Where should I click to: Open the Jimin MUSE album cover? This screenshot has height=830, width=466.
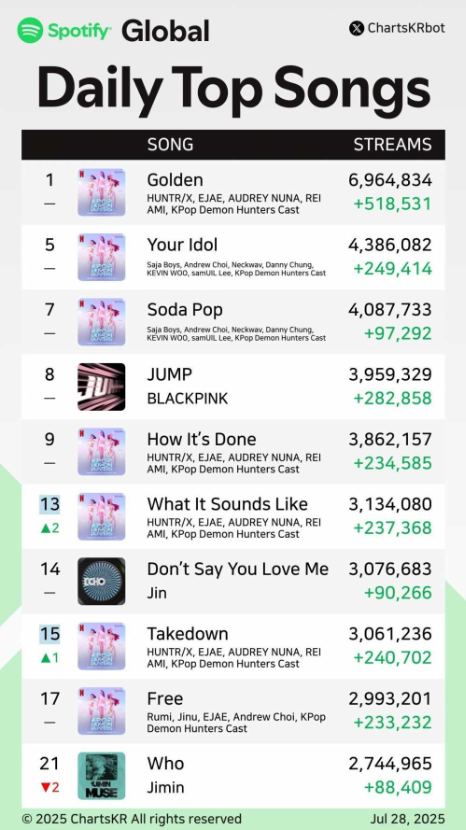pyautogui.click(x=102, y=775)
